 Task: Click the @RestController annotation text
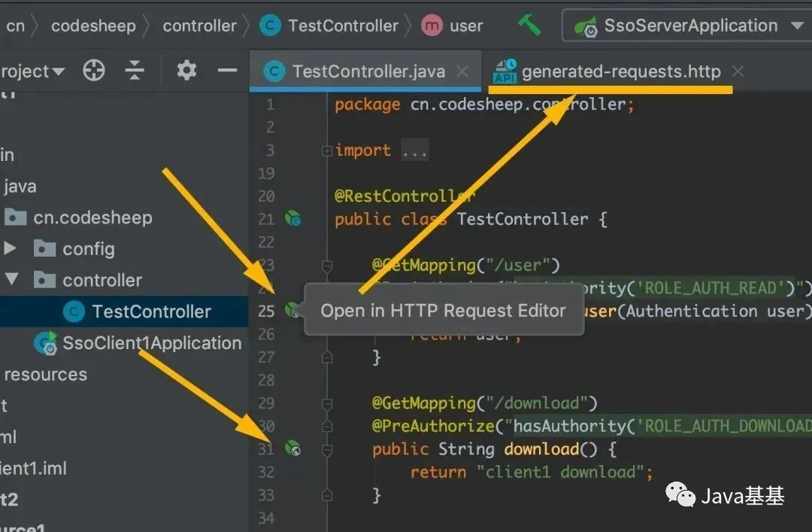404,196
